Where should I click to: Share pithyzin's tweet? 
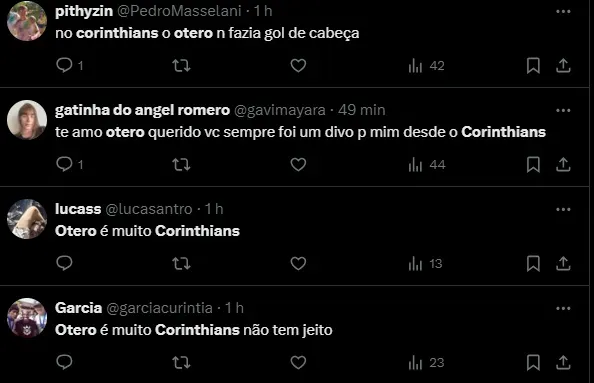(x=563, y=66)
